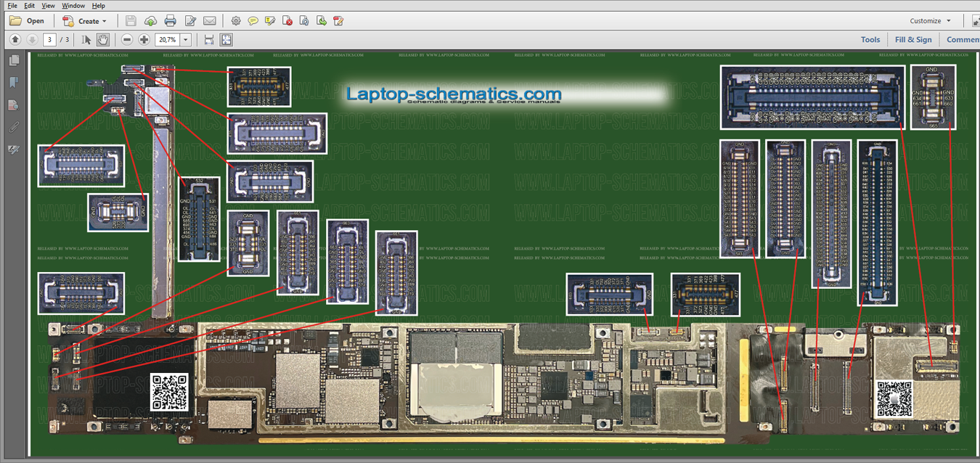Activate the Hand pan tool
980x463 pixels.
(103, 40)
